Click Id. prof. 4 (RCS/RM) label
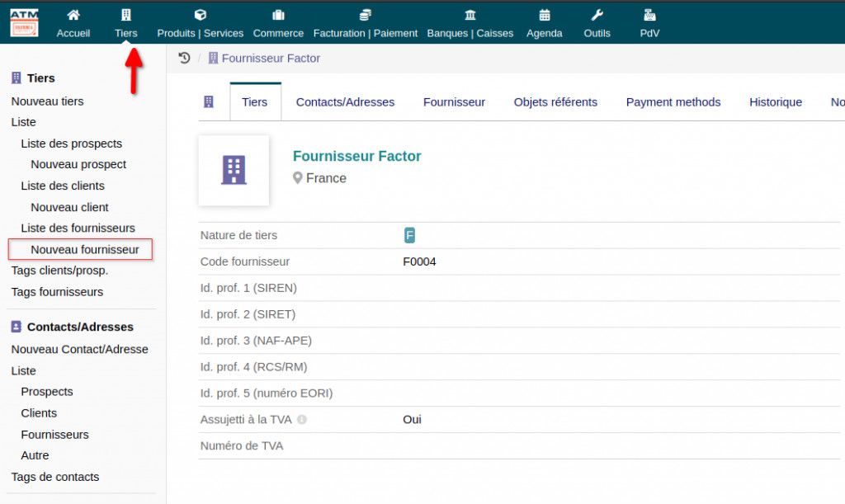Image resolution: width=845 pixels, height=504 pixels. tap(254, 367)
